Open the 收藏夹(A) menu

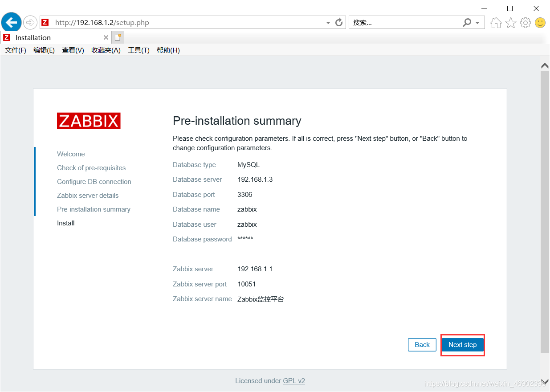pos(106,50)
